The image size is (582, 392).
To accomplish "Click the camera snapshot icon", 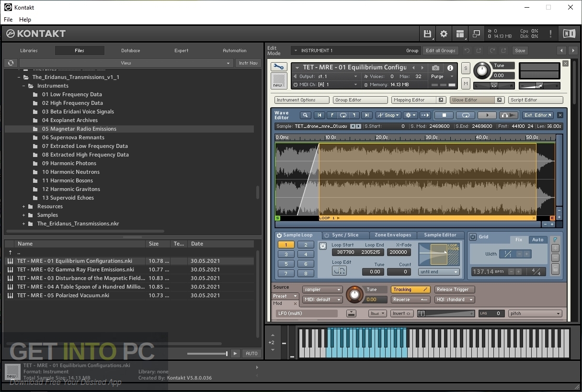I will click(x=435, y=68).
